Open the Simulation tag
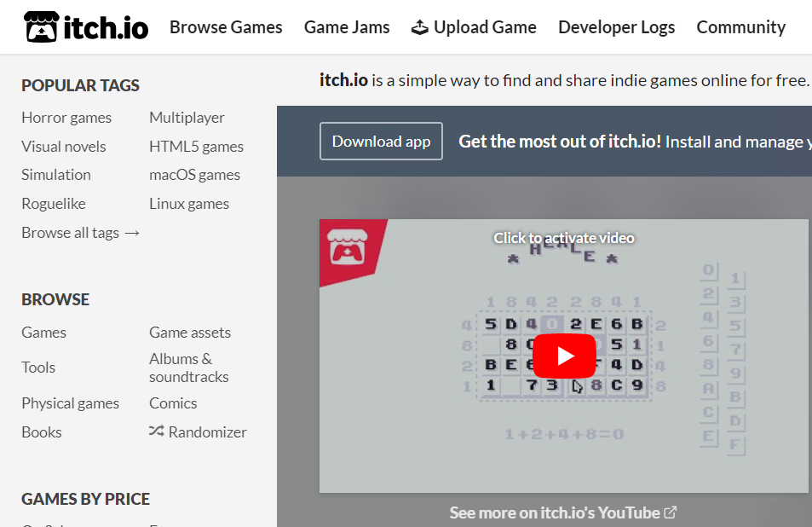Viewport: 812px width, 527px height. coord(56,175)
